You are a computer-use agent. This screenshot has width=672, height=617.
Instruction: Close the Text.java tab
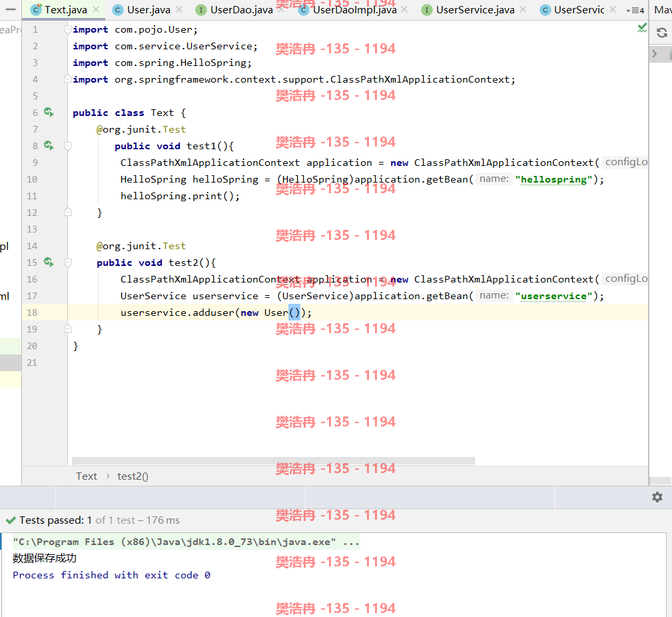point(96,9)
